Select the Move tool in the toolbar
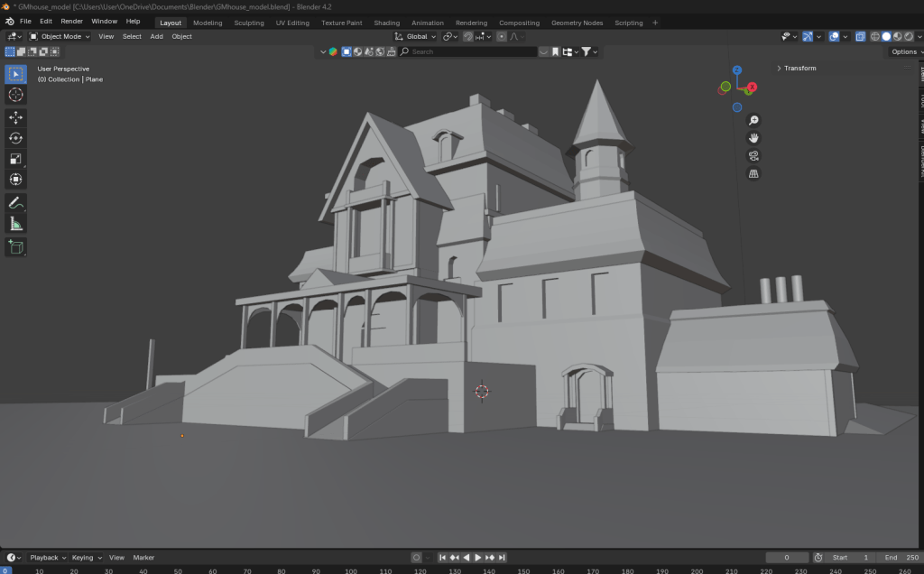924x574 pixels. (15, 117)
